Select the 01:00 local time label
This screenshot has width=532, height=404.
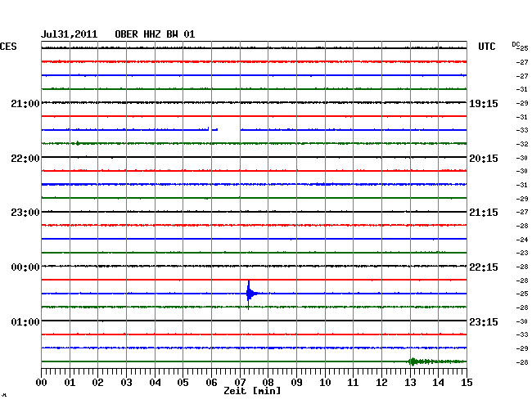pos(25,321)
